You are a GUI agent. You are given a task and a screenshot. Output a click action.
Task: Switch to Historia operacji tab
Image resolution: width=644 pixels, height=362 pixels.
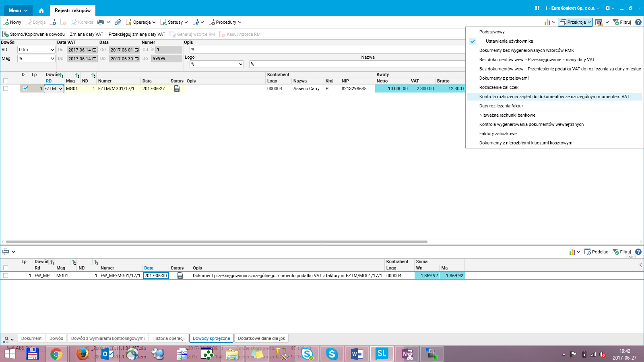[x=168, y=338]
